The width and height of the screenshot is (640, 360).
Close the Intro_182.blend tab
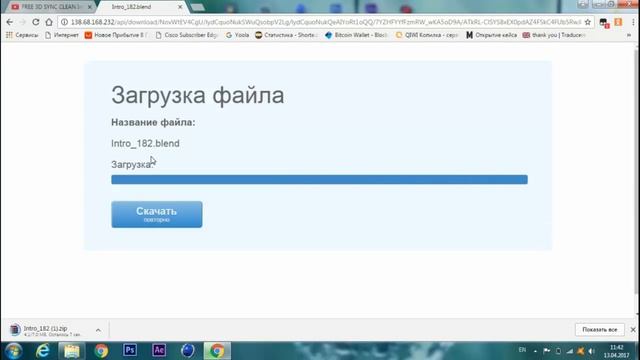[x=180, y=7]
